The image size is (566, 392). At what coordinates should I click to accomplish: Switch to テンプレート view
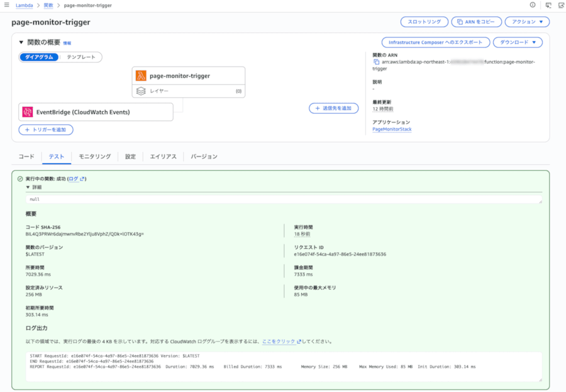click(81, 57)
